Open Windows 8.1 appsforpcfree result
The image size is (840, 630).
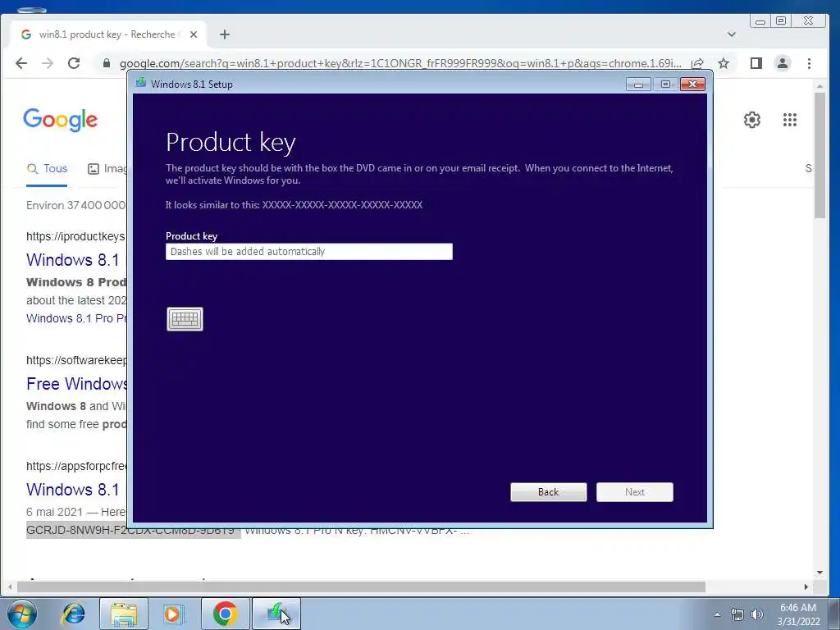point(73,490)
